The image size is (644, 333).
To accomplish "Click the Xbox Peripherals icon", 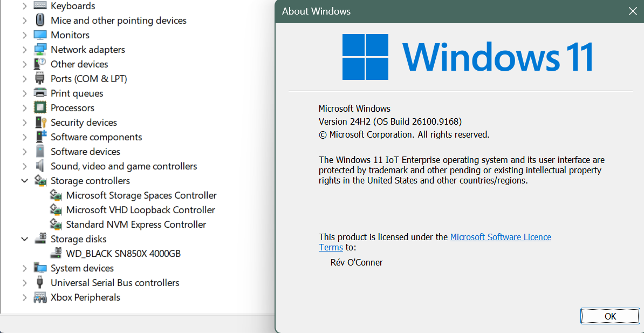I will [40, 297].
